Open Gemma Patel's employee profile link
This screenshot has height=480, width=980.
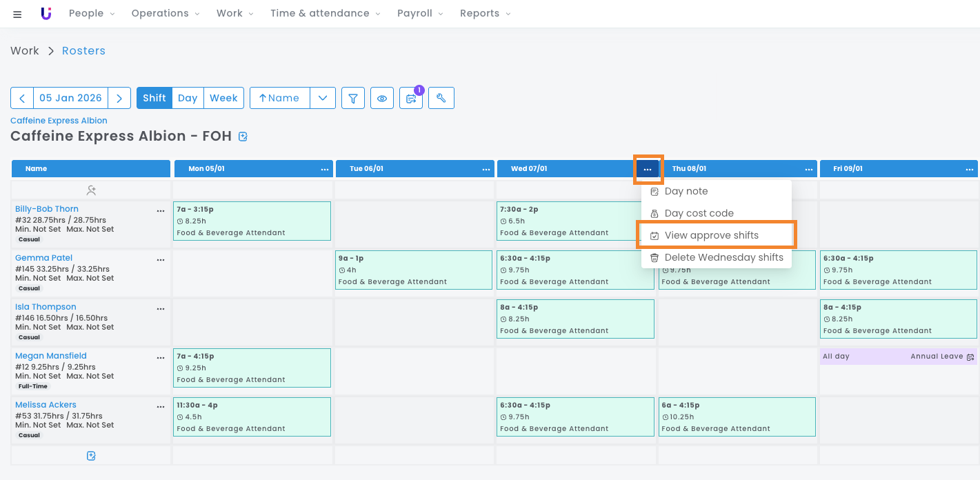44,258
